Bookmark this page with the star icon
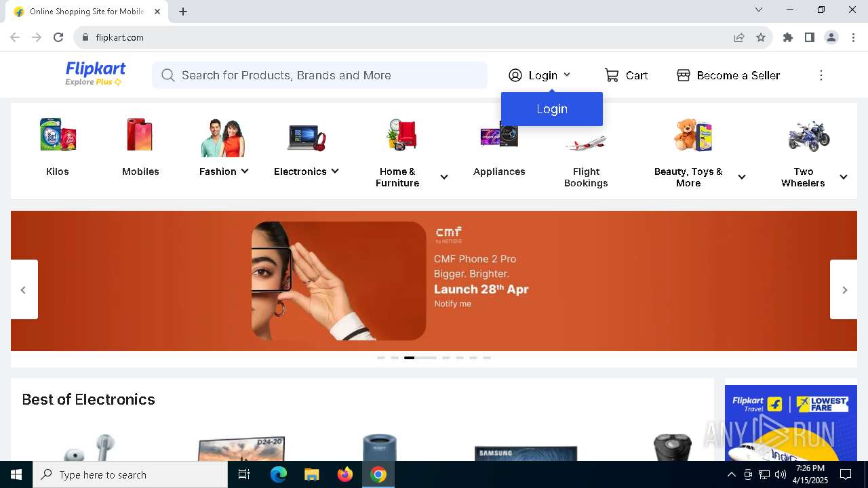This screenshot has width=868, height=488. (761, 37)
